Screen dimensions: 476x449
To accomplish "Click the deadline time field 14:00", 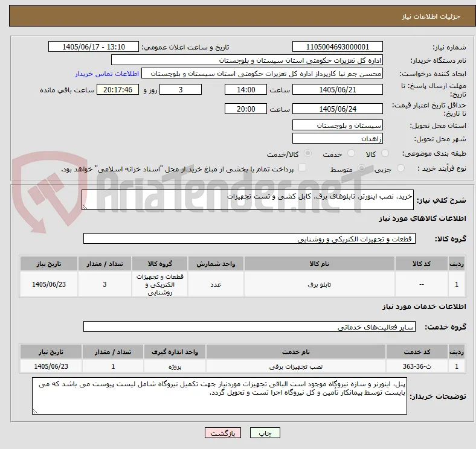I will point(246,89).
